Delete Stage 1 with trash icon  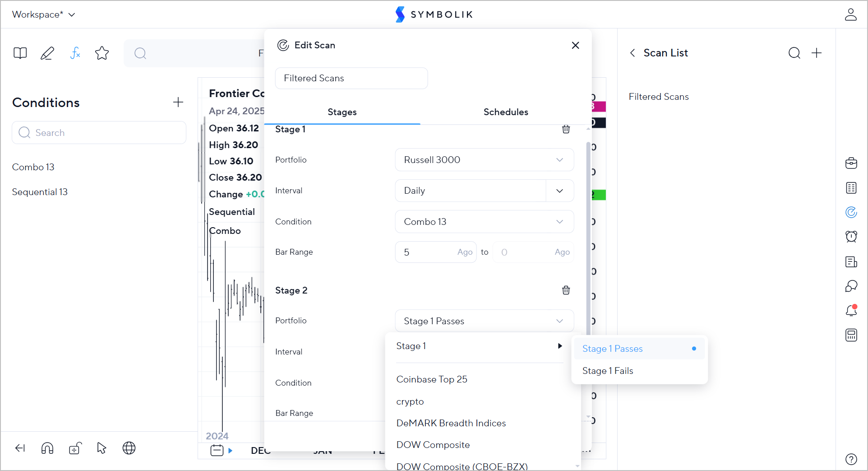pyautogui.click(x=566, y=129)
